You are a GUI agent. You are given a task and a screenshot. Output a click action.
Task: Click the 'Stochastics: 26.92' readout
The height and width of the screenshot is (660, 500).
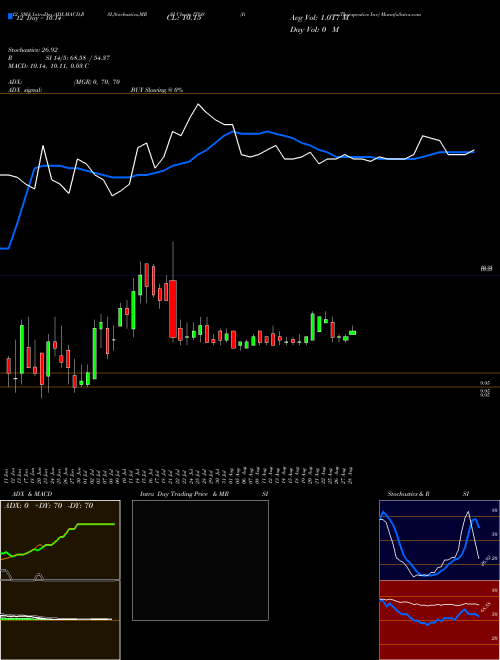(x=32, y=49)
